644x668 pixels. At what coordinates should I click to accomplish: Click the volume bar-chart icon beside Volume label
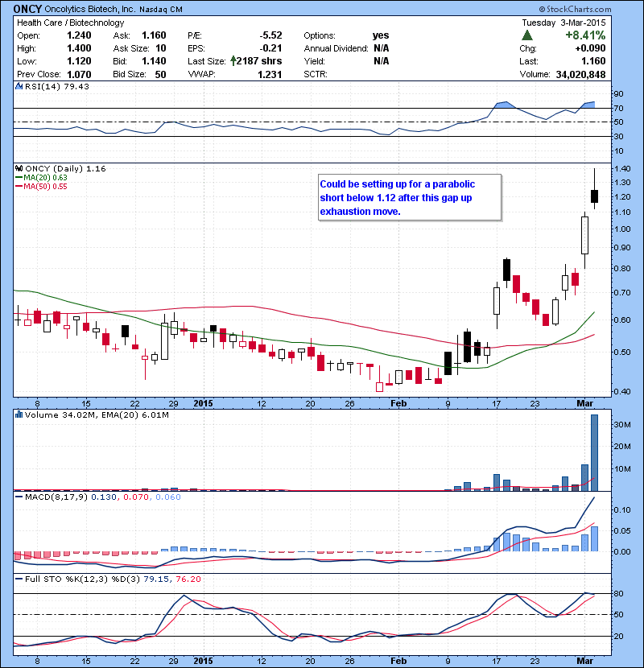pos(19,414)
